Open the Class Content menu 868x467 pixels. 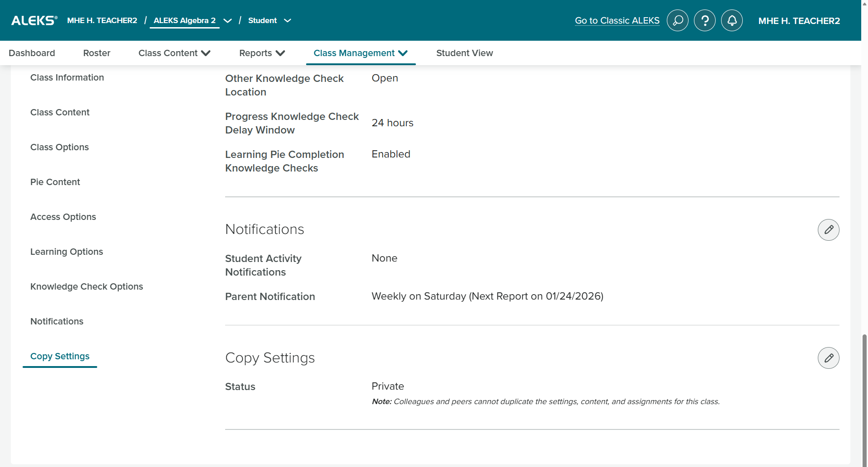[175, 53]
